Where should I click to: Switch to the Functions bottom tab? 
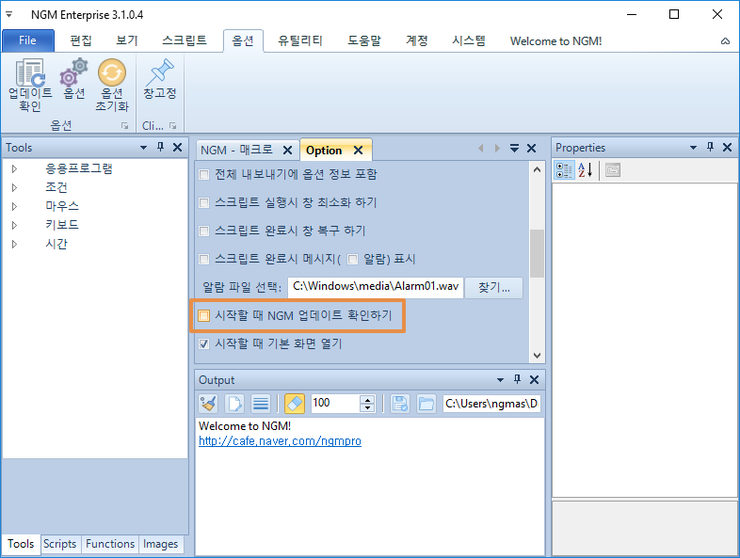pos(110,544)
